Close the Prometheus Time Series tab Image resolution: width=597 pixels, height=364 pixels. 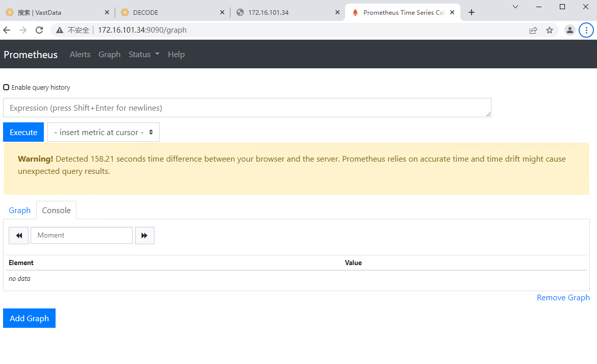click(x=452, y=12)
